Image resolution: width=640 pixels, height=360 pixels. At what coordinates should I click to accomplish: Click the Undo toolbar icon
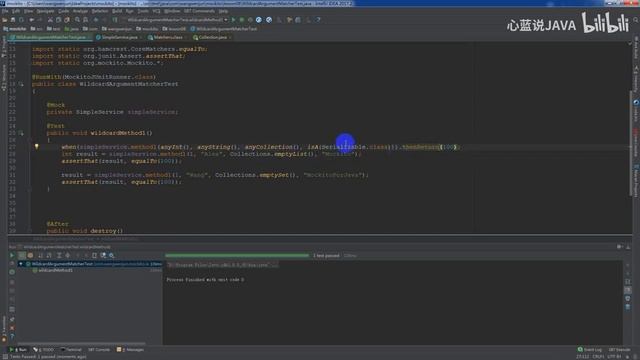31,20
